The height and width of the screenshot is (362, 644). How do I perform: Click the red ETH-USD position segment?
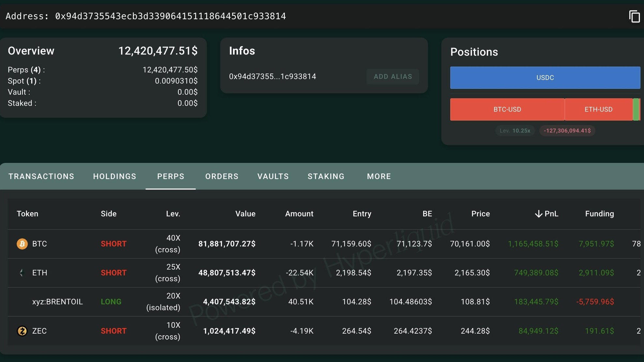click(x=598, y=110)
